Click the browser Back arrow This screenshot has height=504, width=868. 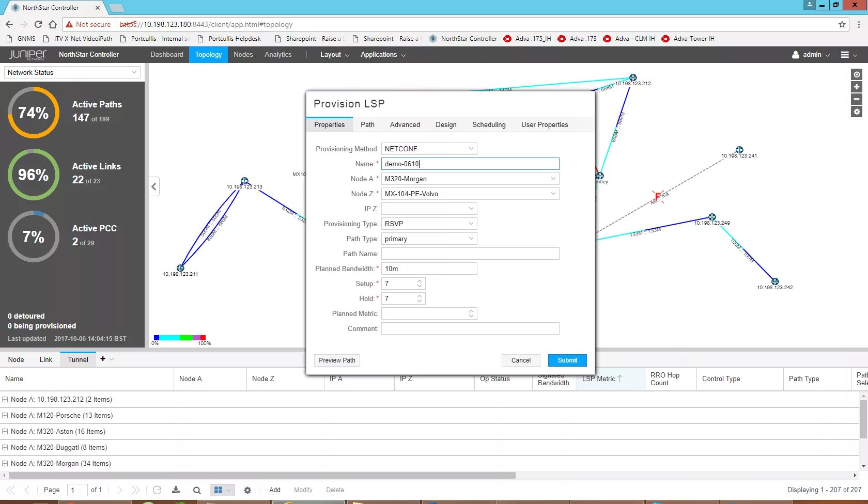pyautogui.click(x=9, y=24)
